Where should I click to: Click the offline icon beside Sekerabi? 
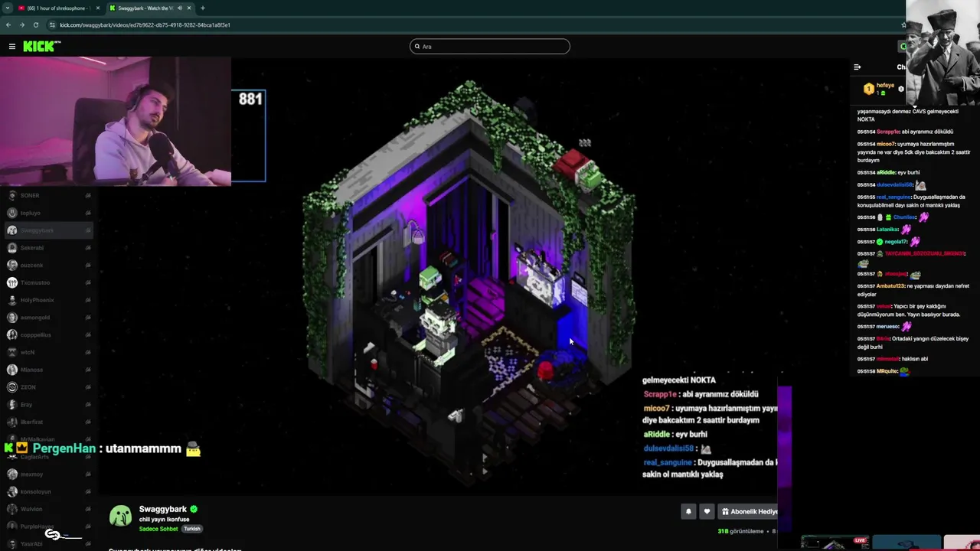coord(88,248)
